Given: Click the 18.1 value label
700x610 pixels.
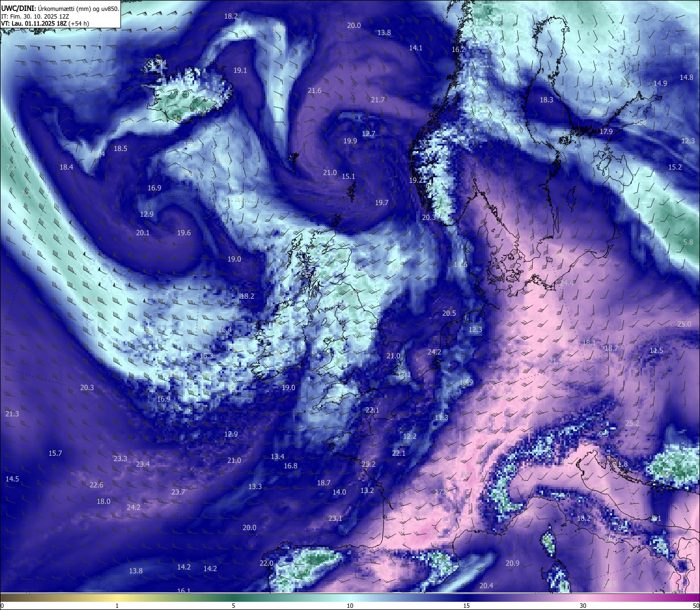Looking at the screenshot, I should click(589, 343).
